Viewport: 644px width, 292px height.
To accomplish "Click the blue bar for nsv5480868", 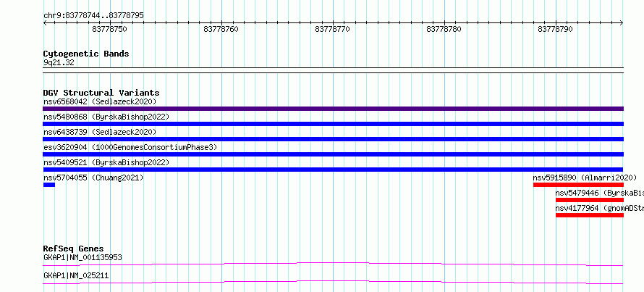I will click(x=333, y=124).
